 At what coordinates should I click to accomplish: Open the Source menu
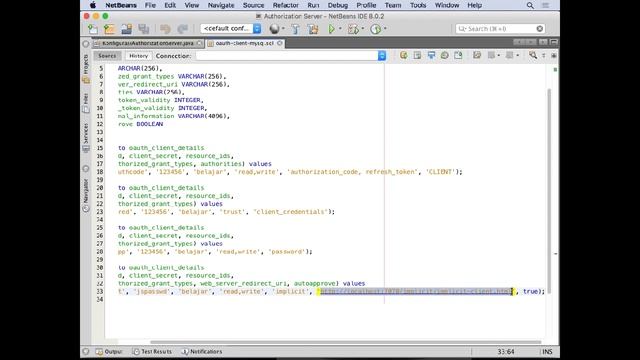[253, 5]
